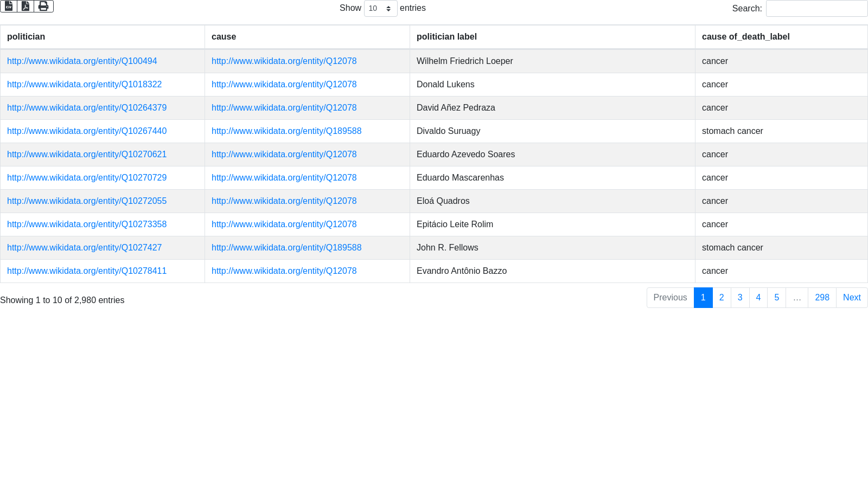This screenshot has height=488, width=868.
Task: Open cause link Q12078 in Wilhelm Loeper row
Action: click(x=284, y=61)
